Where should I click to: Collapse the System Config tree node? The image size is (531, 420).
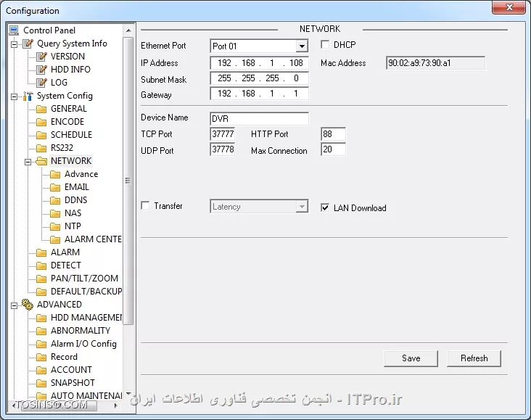15,96
